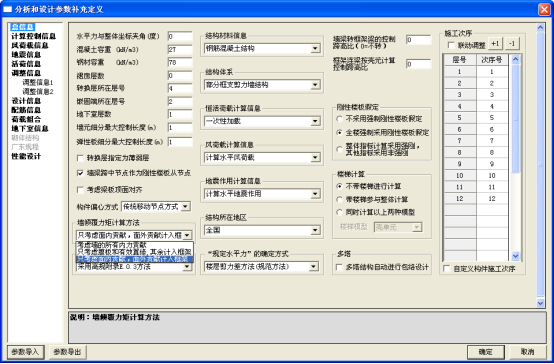Go to 活荷信息 in the tree
This screenshot has width=554, height=364.
point(26,64)
